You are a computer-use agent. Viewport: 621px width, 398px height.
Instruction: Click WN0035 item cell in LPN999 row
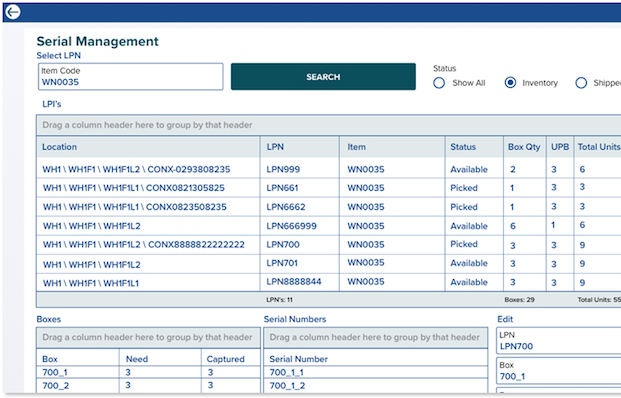point(366,169)
